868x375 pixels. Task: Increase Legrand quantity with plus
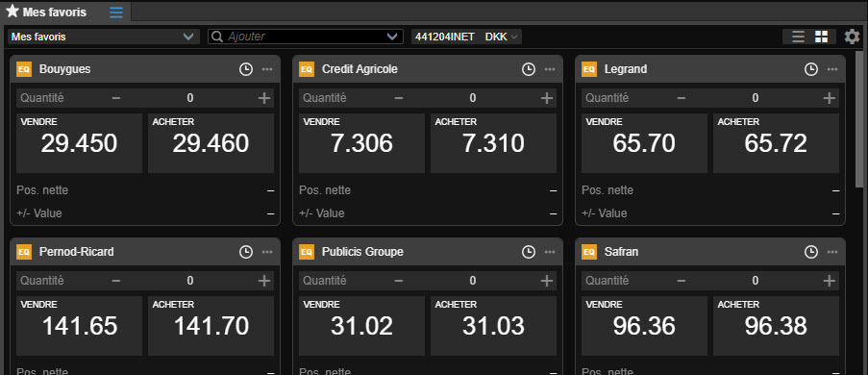coord(830,98)
